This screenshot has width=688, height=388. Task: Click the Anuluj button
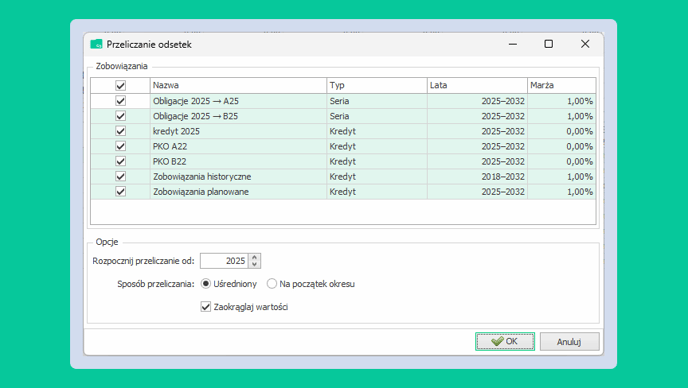(x=569, y=341)
